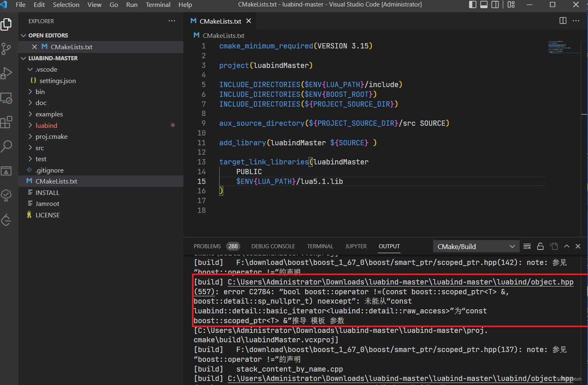
Task: Toggle the split editor layout icon
Action: click(x=562, y=20)
